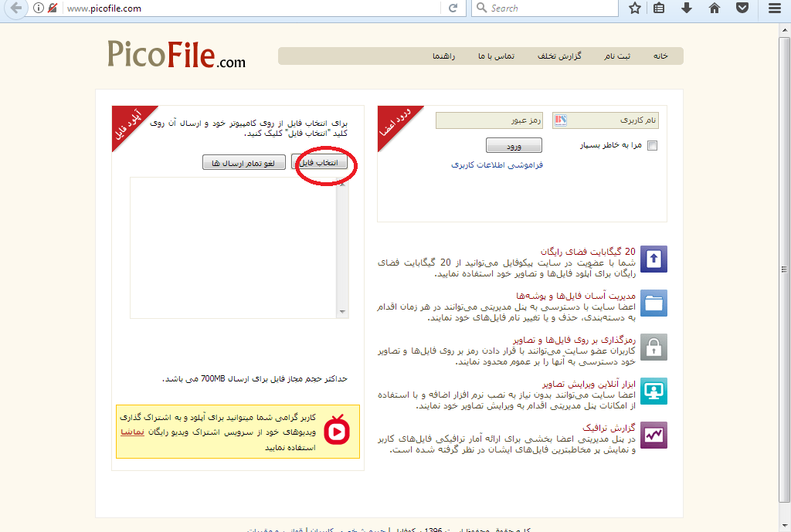The height and width of the screenshot is (532, 791).
Task: Click the upload list scrollbar down arrow
Action: (x=343, y=312)
